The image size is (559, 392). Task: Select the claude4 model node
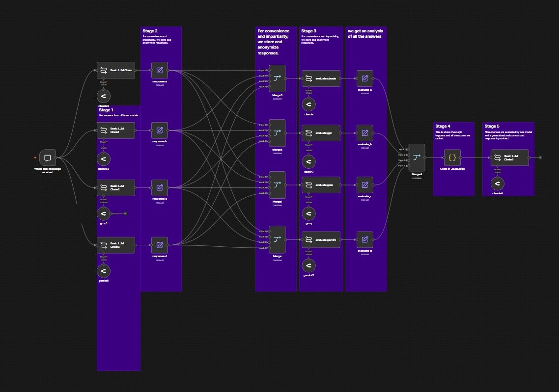(498, 183)
